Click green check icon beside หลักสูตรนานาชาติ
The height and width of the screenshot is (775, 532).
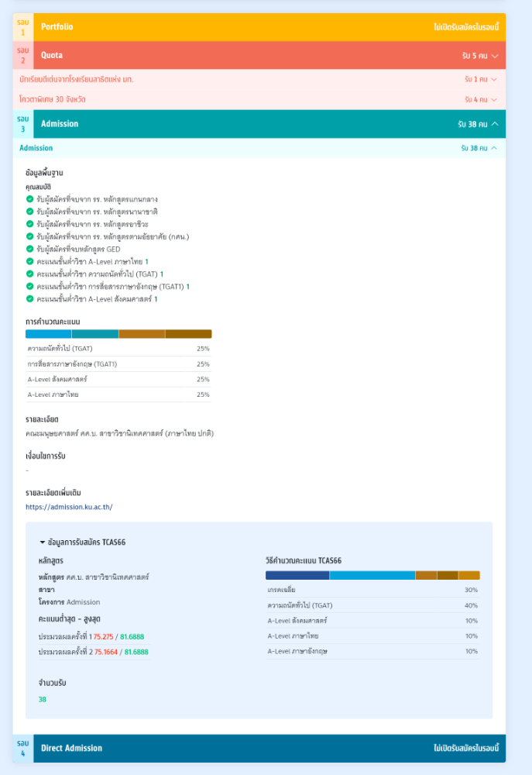pyautogui.click(x=29, y=212)
